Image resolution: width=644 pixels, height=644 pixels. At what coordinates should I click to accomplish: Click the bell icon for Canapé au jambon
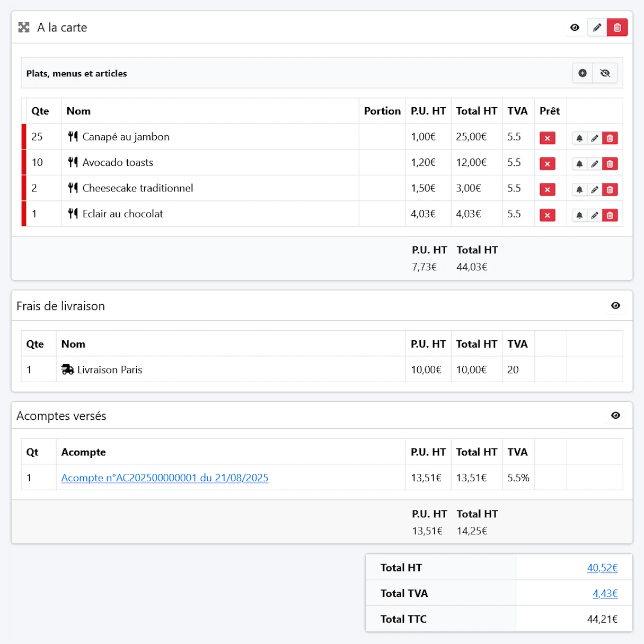pyautogui.click(x=579, y=138)
